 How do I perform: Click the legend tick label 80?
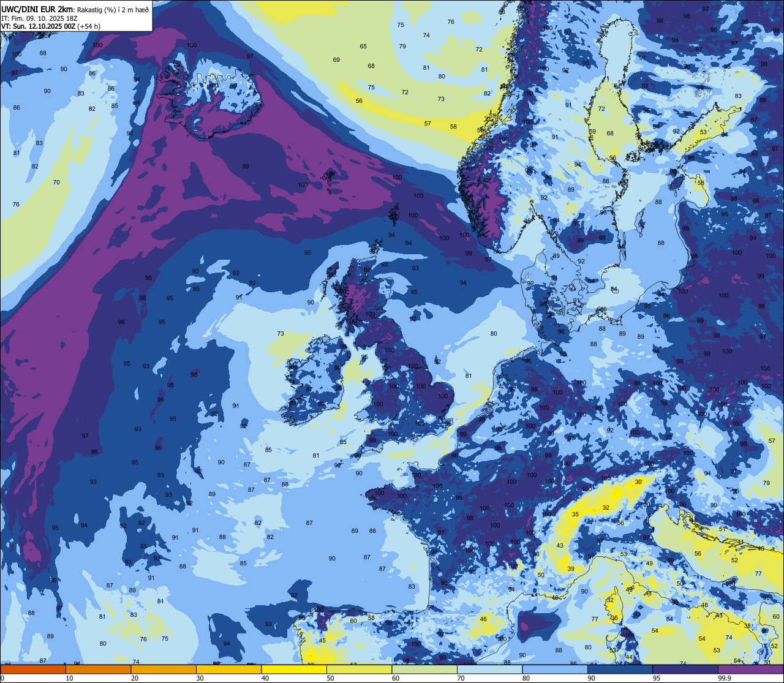[x=527, y=678]
